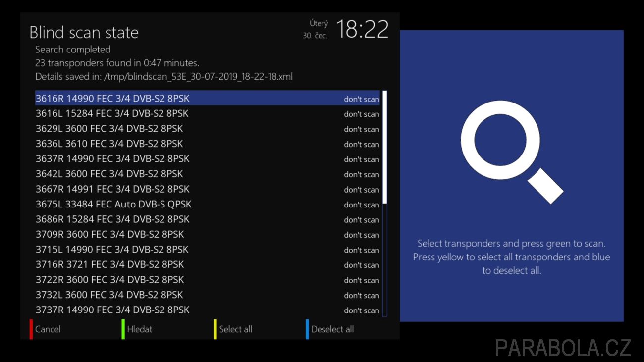The width and height of the screenshot is (644, 362).
Task: Select transponder 3642L 3600 row
Action: (x=208, y=174)
